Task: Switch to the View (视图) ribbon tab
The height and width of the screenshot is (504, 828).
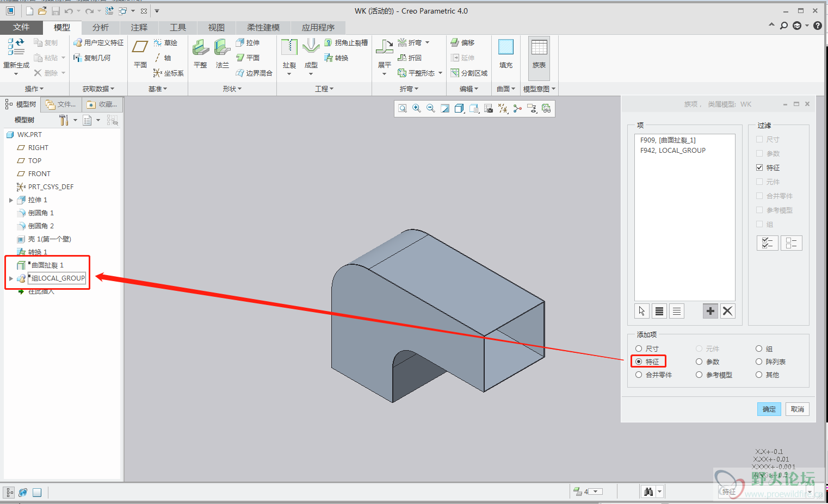Action: (217, 27)
